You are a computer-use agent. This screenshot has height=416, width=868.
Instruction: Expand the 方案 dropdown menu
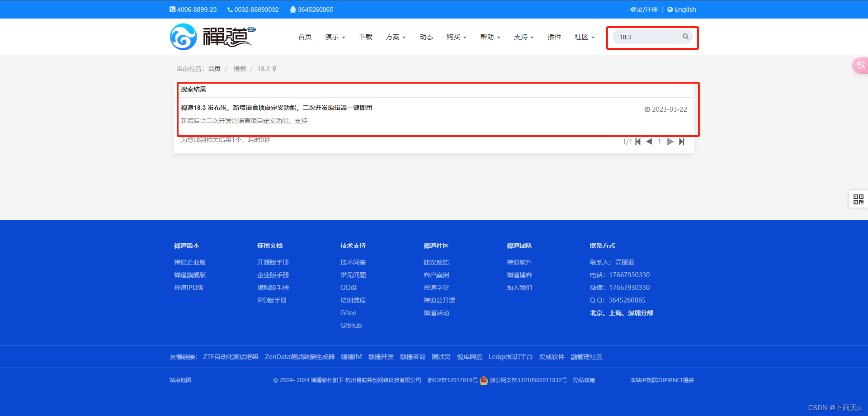tap(396, 37)
